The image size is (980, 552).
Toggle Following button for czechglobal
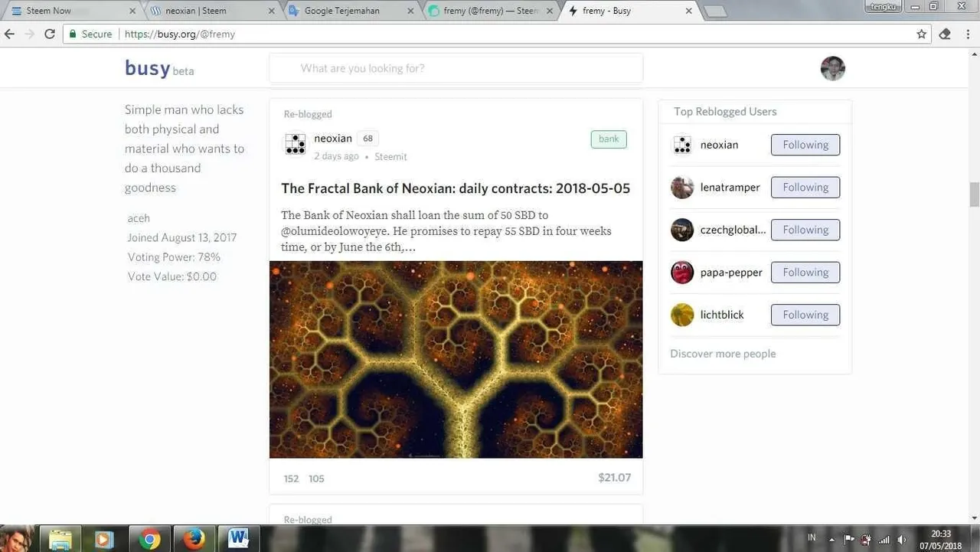point(805,230)
